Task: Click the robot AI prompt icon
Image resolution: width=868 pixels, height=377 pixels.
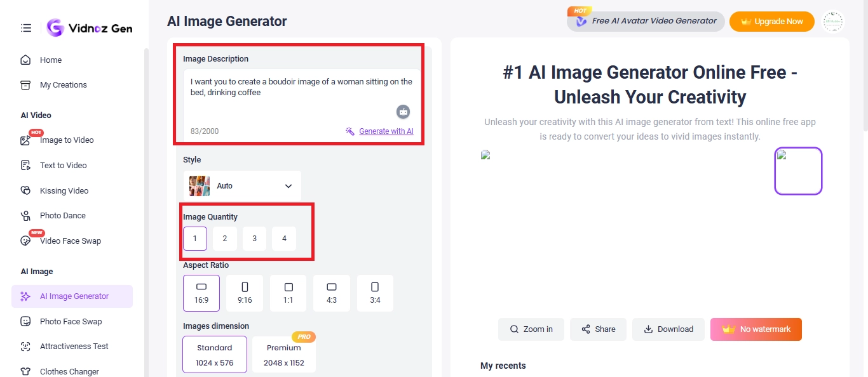Action: [403, 111]
